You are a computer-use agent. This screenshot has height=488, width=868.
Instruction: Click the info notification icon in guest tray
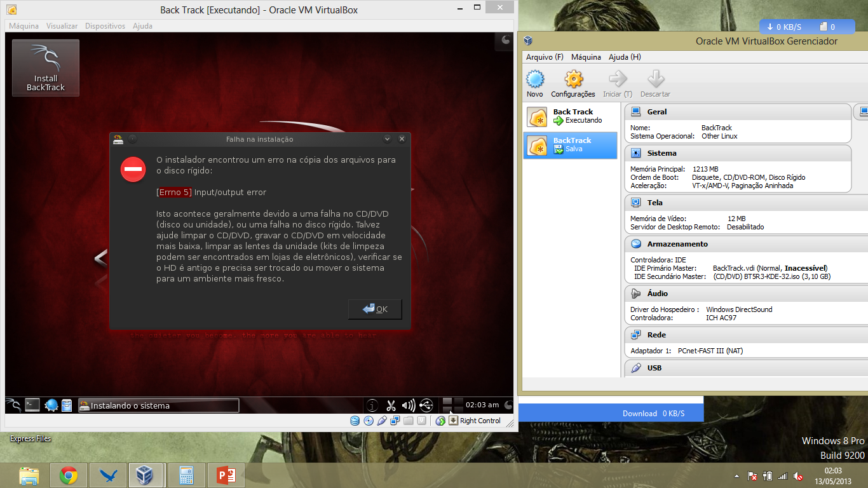pyautogui.click(x=372, y=405)
